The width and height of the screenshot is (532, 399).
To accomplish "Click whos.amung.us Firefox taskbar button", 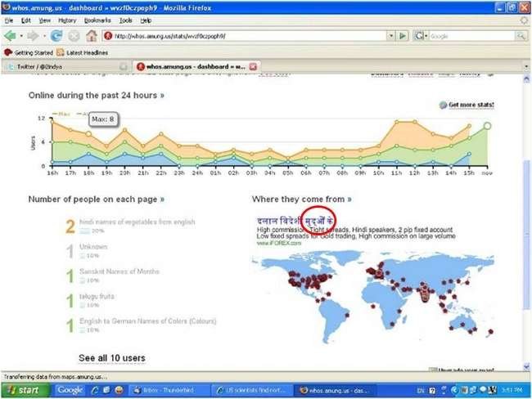I will point(335,390).
